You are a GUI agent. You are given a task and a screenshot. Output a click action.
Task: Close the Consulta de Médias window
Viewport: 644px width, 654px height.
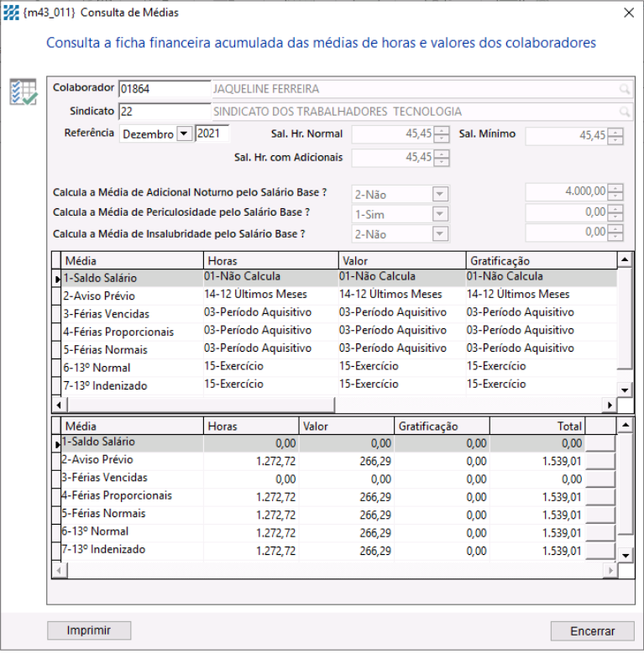pos(629,13)
